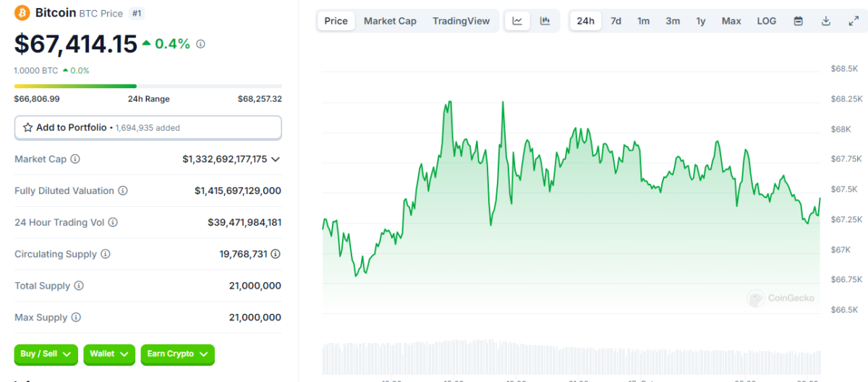Toggle LOG scale on the chart
Screen dimensions: 868x382
(x=767, y=21)
